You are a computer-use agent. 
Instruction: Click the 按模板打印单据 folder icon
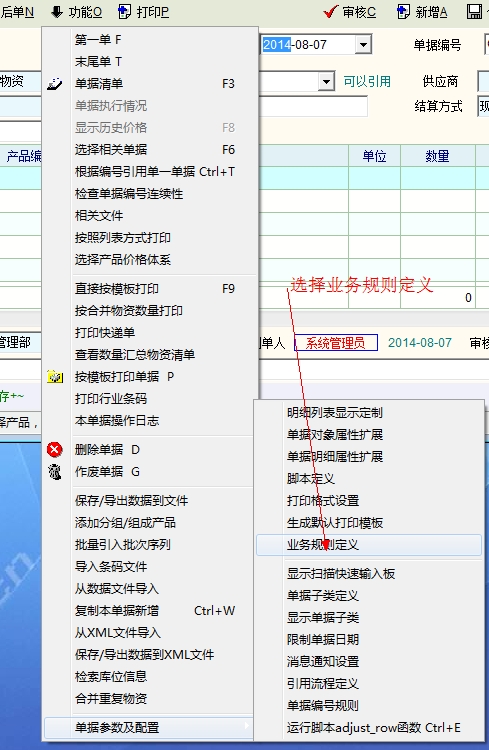[55, 377]
